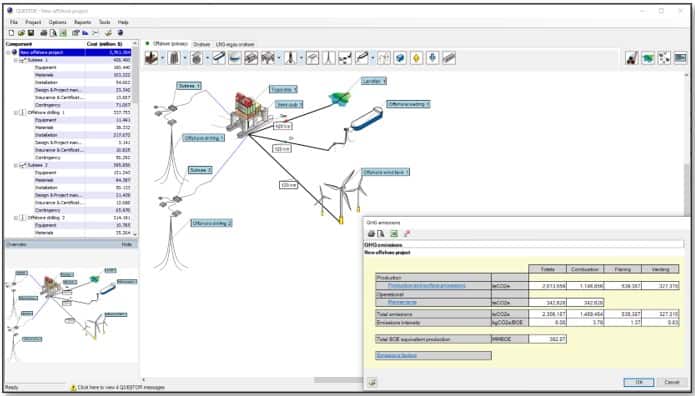695x396 pixels.
Task: Open dropdown arrow beside the jacket palette icon
Action: point(185,58)
